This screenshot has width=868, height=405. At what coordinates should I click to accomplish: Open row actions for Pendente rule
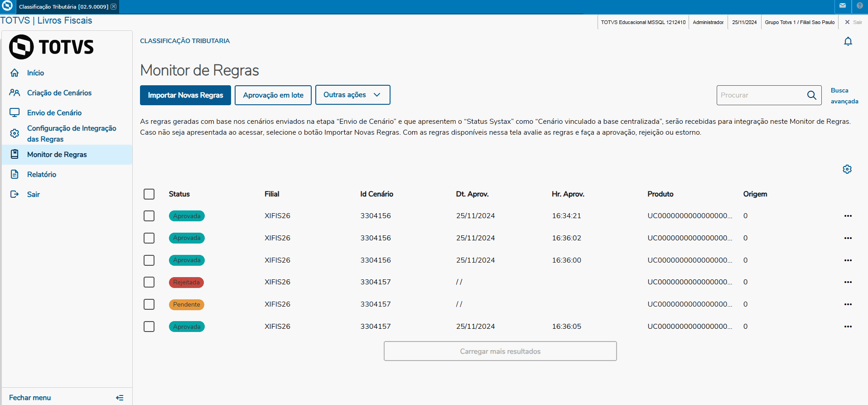(848, 304)
